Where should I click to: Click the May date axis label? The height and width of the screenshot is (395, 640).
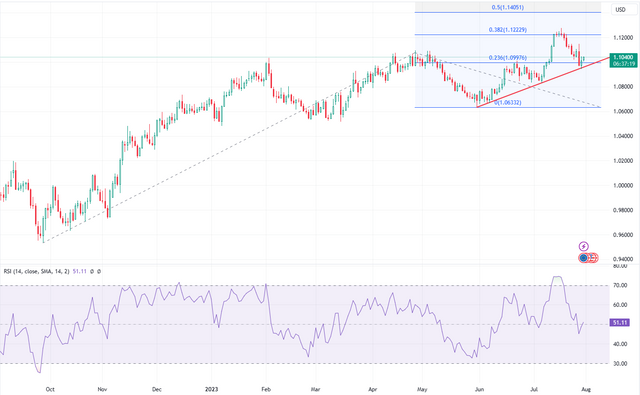[422, 389]
